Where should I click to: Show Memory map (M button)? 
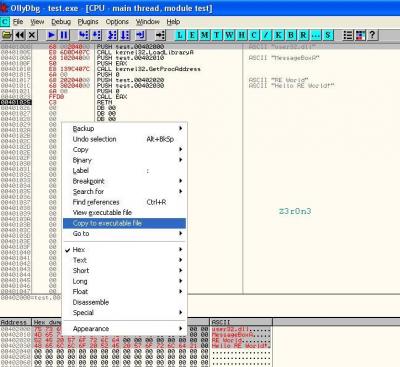coord(205,35)
